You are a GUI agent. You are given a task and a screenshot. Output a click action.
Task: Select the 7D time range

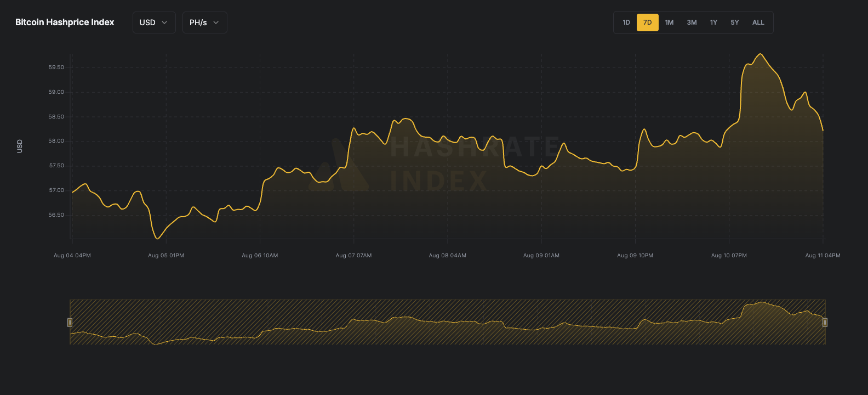click(648, 22)
